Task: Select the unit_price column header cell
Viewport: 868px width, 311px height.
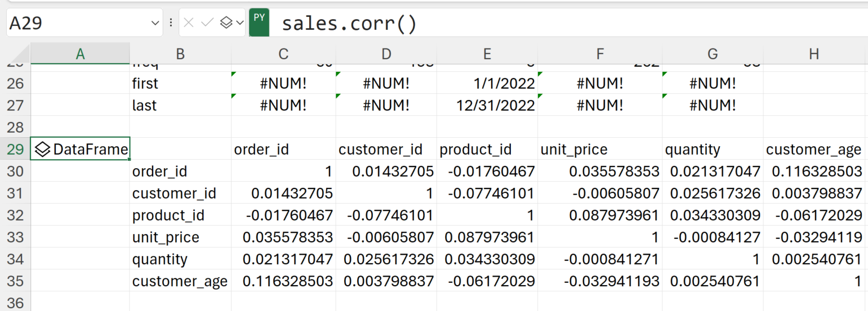Action: (600, 150)
